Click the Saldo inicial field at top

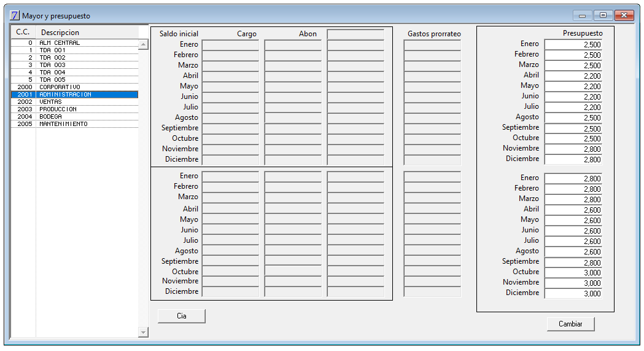(x=355, y=34)
